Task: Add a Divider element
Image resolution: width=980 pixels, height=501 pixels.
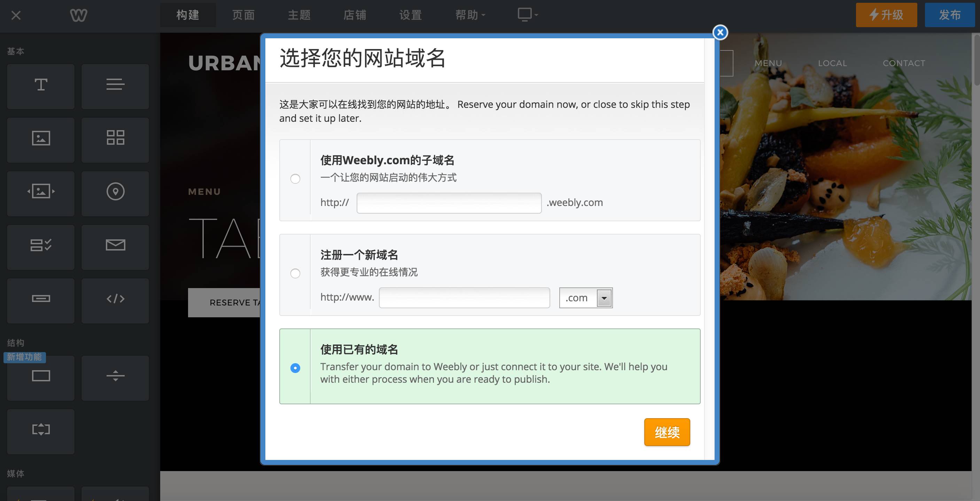Action: (115, 378)
